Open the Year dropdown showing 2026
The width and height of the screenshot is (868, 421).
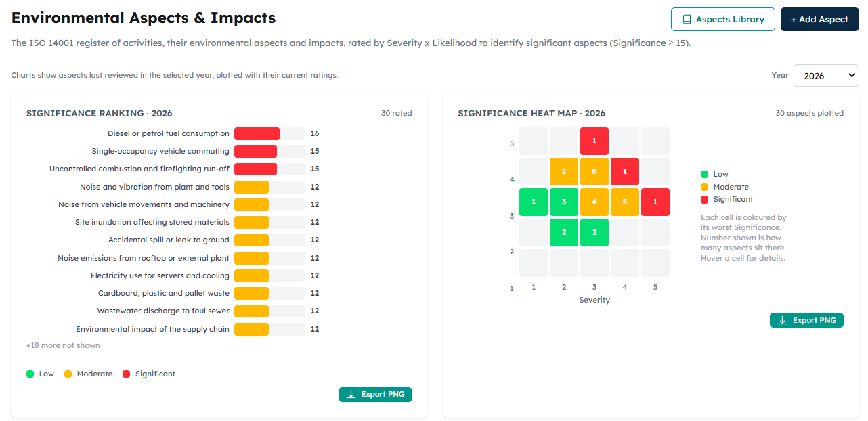tap(826, 76)
